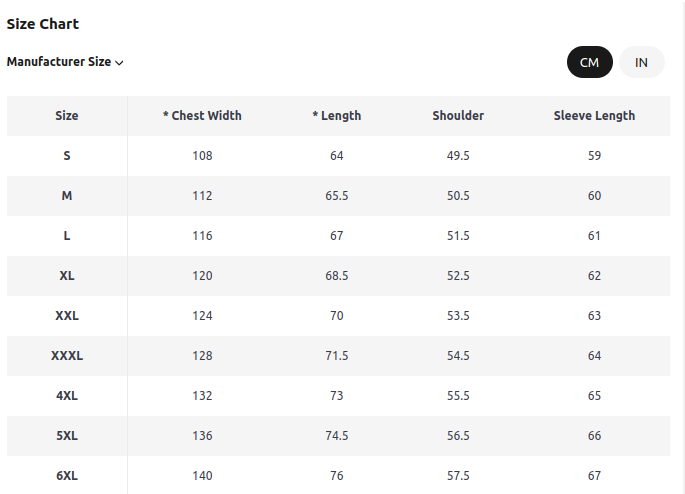Open the Manufacturer Size dropdown
Viewport: 685px width, 494px height.
pyautogui.click(x=65, y=62)
